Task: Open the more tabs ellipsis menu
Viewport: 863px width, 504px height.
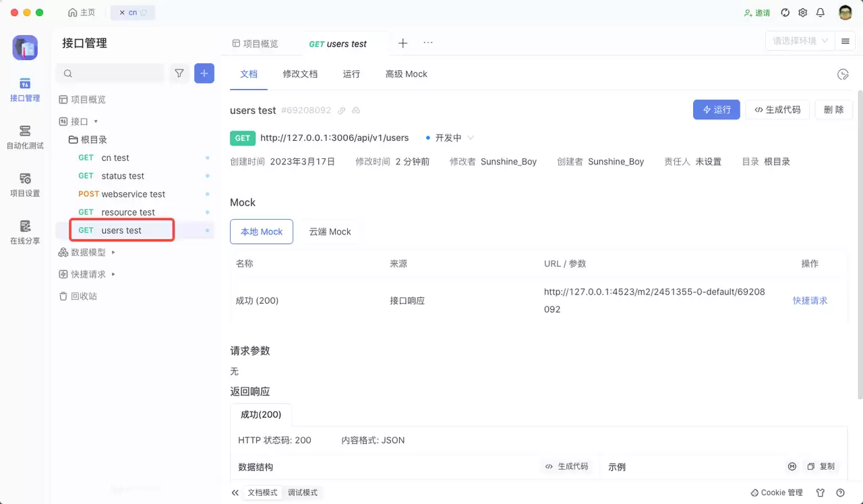Action: [428, 42]
